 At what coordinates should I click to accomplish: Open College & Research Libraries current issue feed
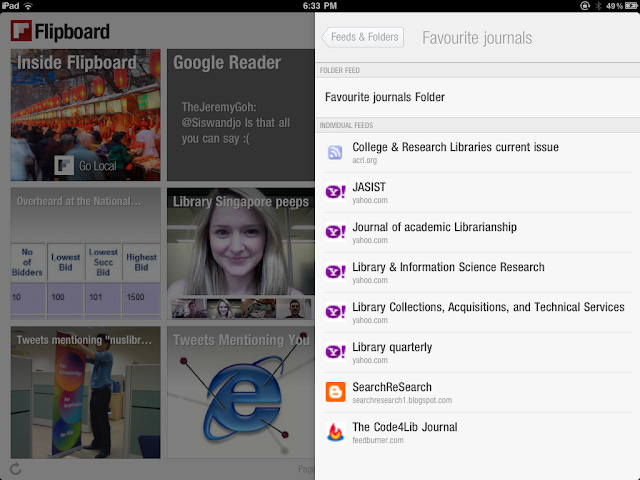(x=478, y=153)
